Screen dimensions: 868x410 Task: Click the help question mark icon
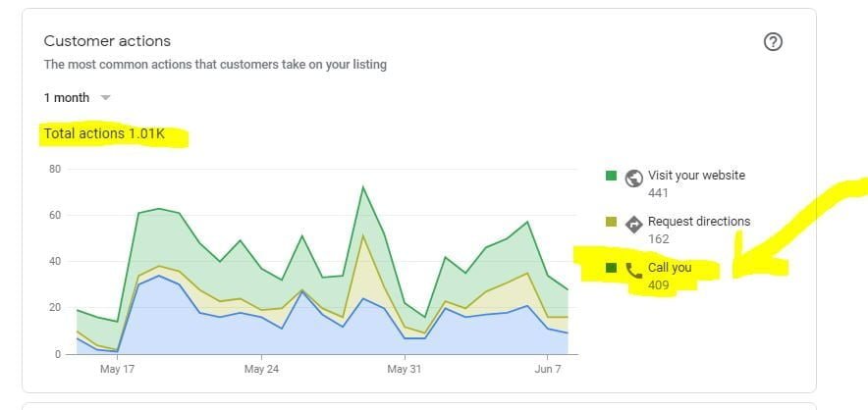(x=773, y=42)
